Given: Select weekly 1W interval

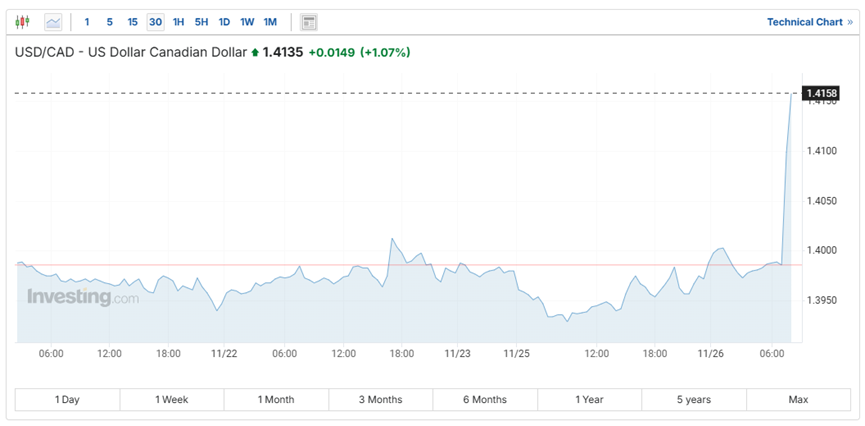Looking at the screenshot, I should pos(247,22).
